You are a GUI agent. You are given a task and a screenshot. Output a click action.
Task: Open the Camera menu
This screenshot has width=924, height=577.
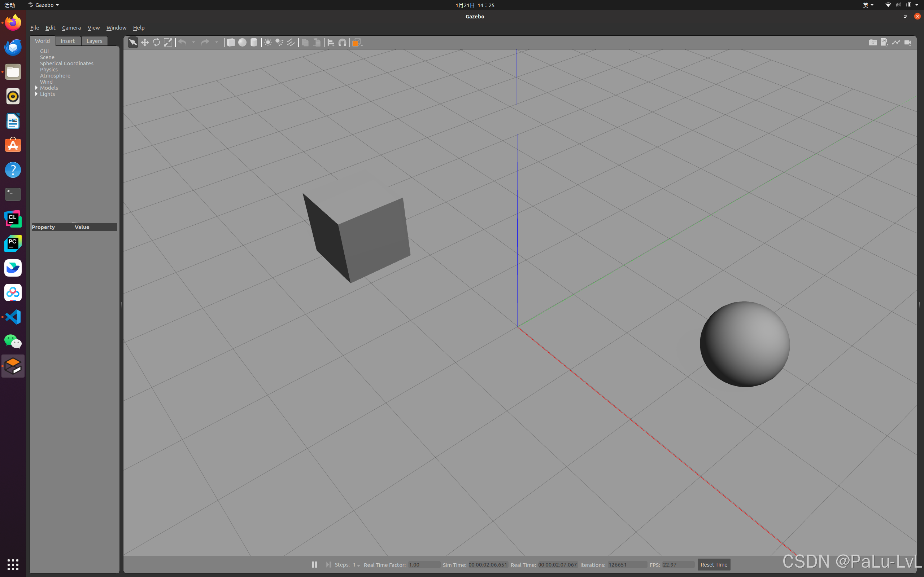71,27
